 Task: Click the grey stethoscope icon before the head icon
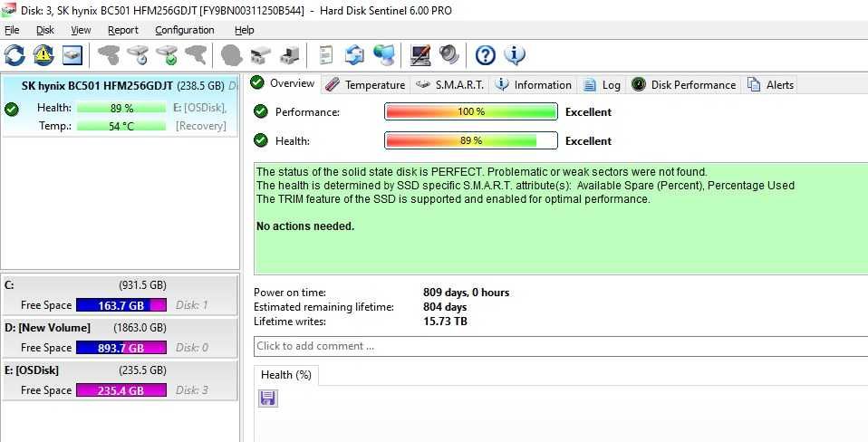click(196, 54)
